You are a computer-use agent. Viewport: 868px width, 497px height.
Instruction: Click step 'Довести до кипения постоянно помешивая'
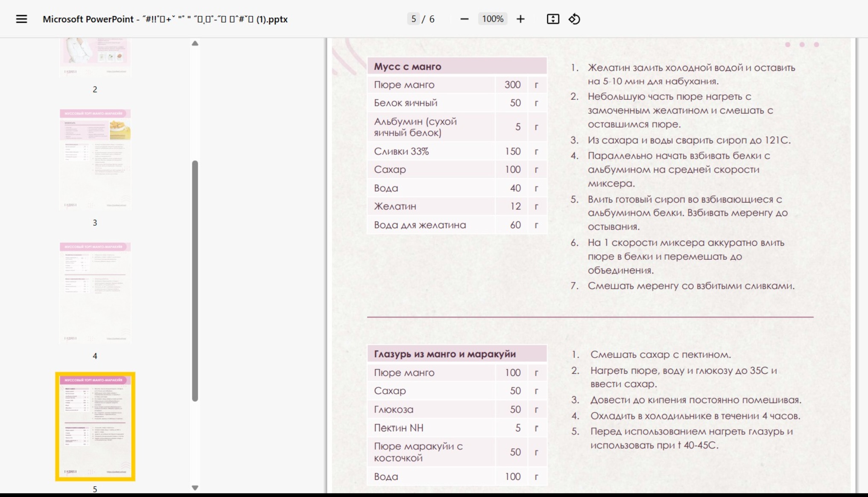(696, 400)
